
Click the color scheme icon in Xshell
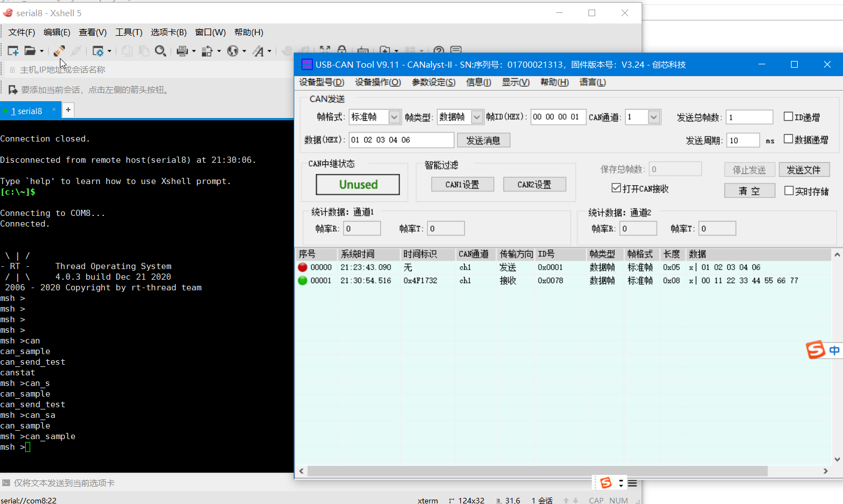207,51
